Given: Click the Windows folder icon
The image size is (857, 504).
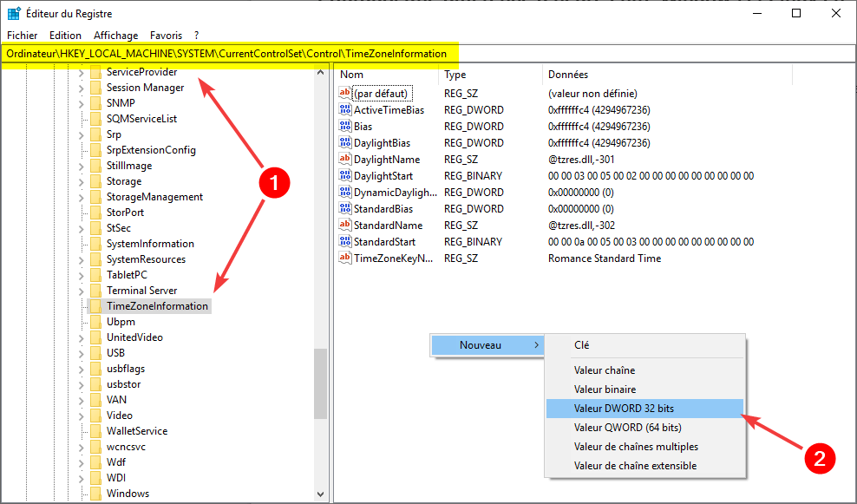Looking at the screenshot, I should click(x=95, y=494).
